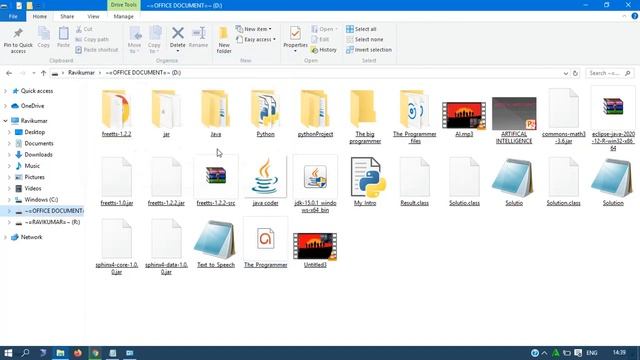Click Select none in the ribbon

tap(364, 39)
